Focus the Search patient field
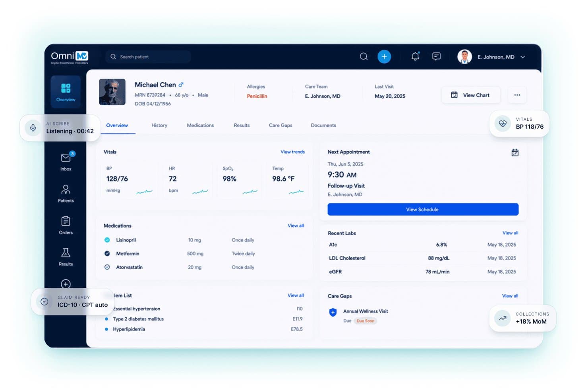Viewport: 588px width, 392px height. 148,57
